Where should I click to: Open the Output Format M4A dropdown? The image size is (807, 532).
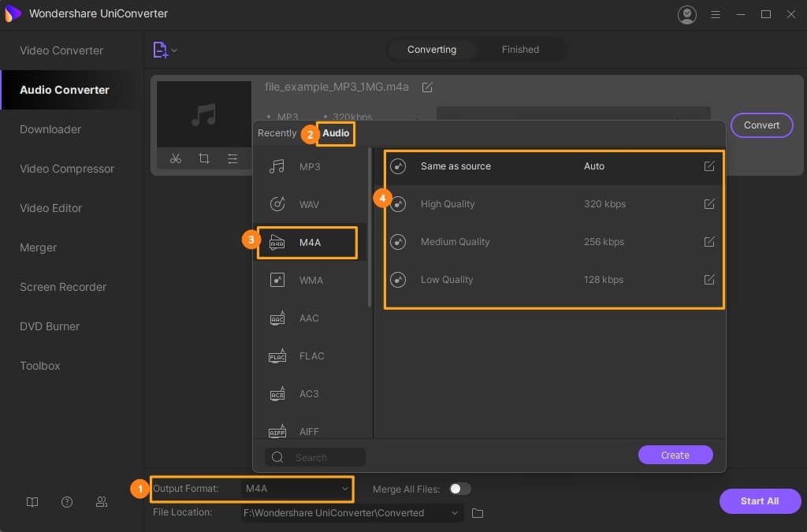297,489
